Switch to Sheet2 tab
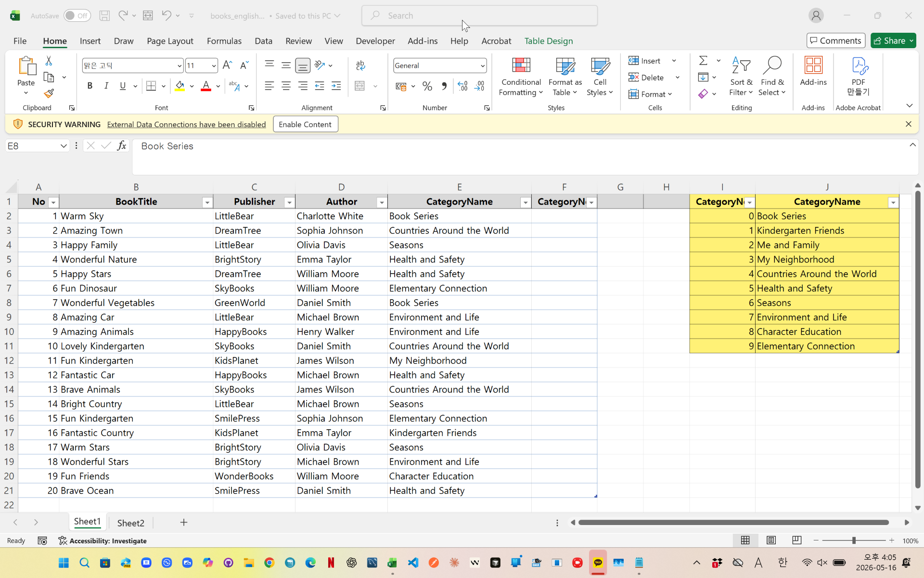Image resolution: width=924 pixels, height=578 pixels. click(130, 523)
